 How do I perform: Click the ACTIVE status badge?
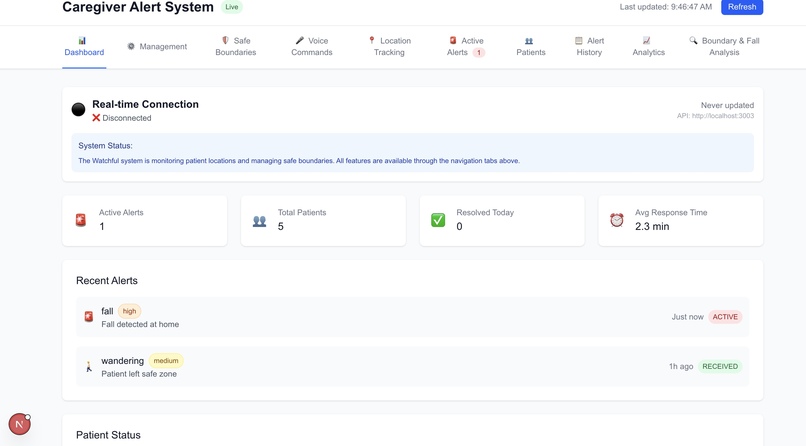click(x=725, y=317)
